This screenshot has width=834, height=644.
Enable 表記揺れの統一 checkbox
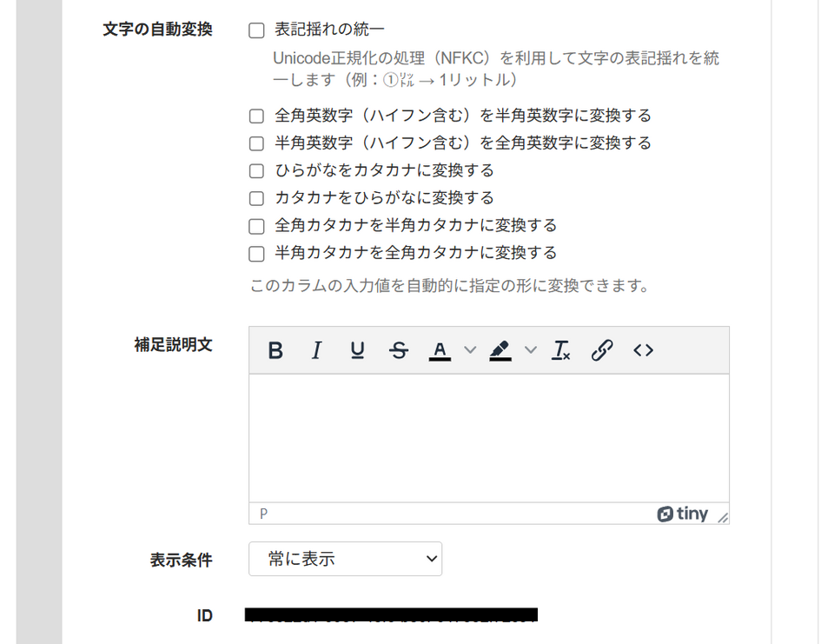[x=256, y=30]
